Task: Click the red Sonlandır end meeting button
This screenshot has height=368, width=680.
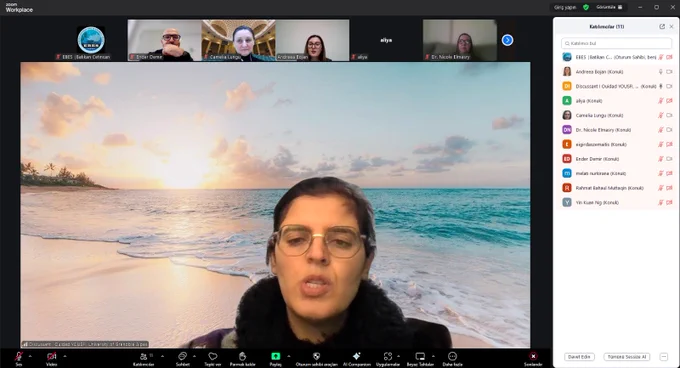Action: pos(533,358)
